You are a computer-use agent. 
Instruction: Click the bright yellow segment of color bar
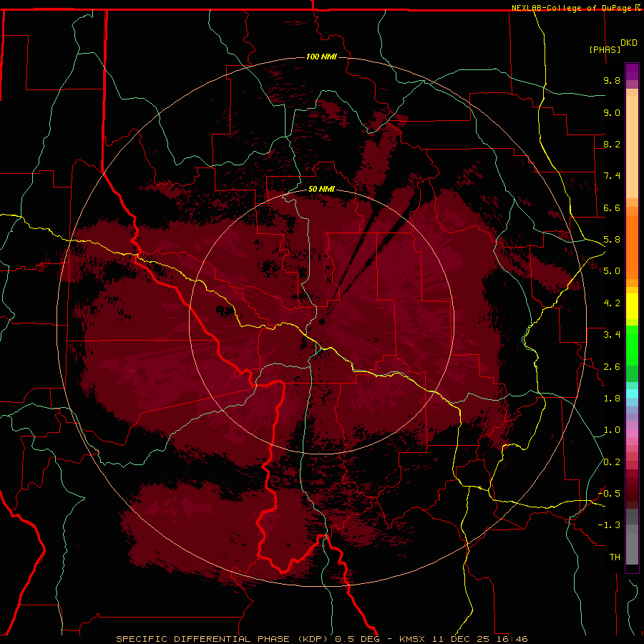(632, 306)
